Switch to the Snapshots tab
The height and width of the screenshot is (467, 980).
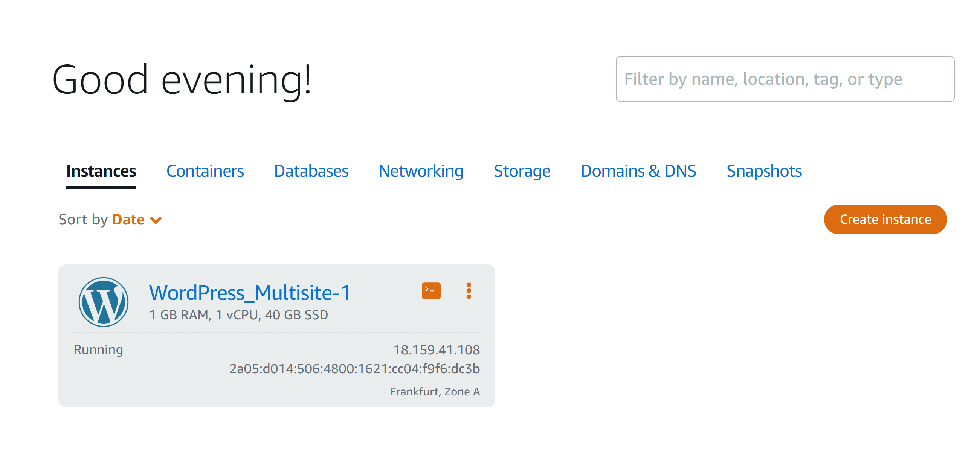point(763,171)
